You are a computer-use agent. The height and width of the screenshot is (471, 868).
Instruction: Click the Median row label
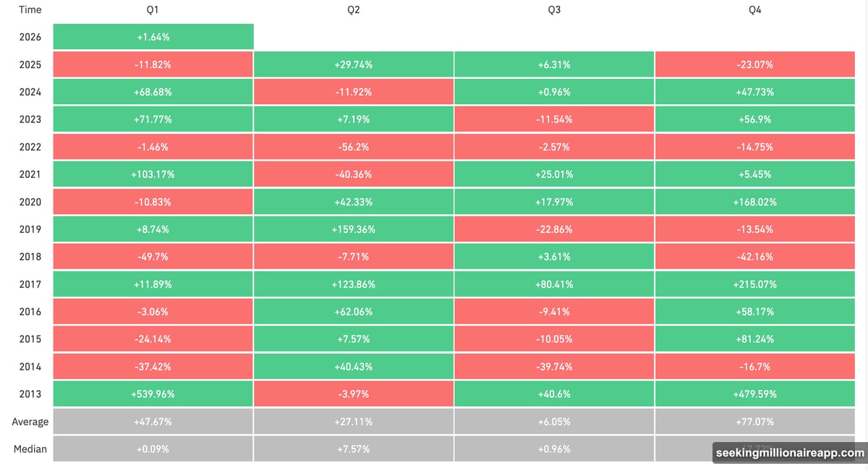30,449
